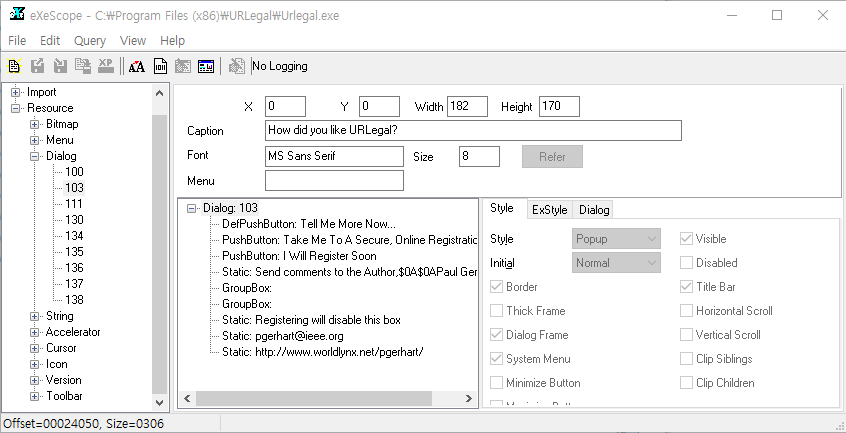Click the AA font settings icon
Image resolution: width=846 pixels, height=433 pixels.
[x=137, y=66]
